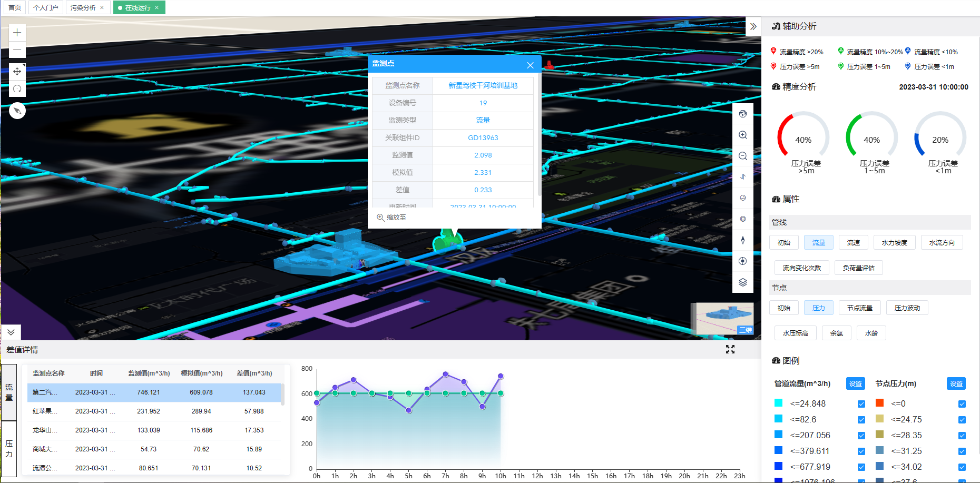Click the globe icon in map toolbar
980x483 pixels.
click(x=743, y=114)
